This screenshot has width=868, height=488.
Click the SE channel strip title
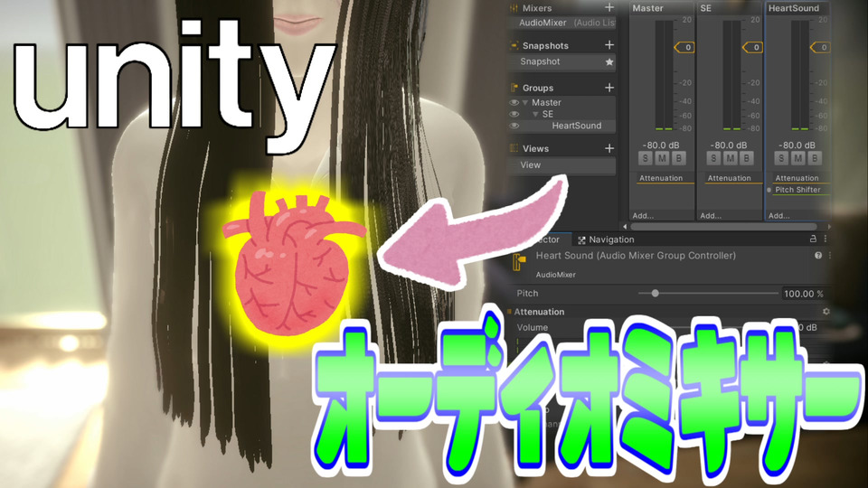(706, 8)
